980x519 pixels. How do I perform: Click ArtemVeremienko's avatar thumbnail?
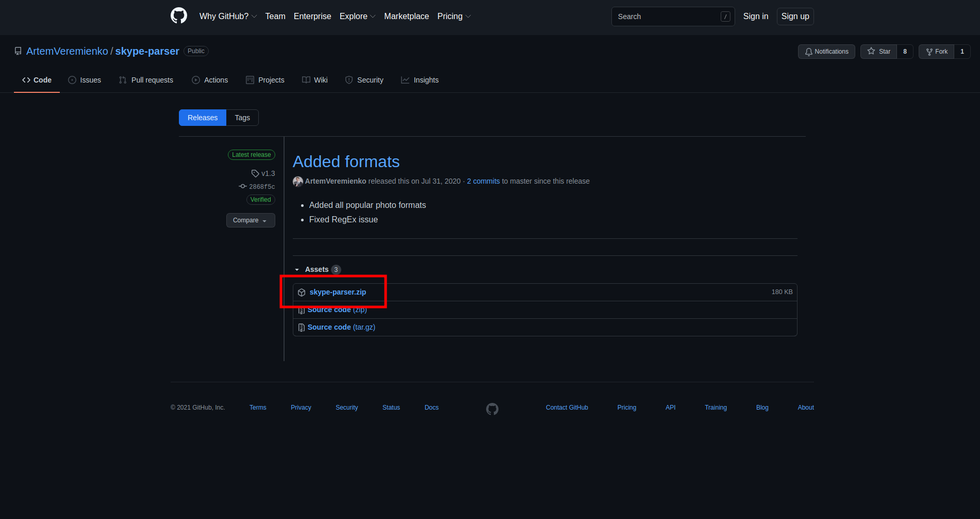pyautogui.click(x=298, y=181)
